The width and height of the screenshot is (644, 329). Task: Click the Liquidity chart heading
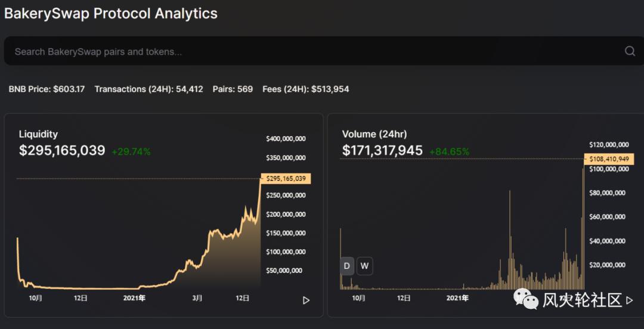38,134
